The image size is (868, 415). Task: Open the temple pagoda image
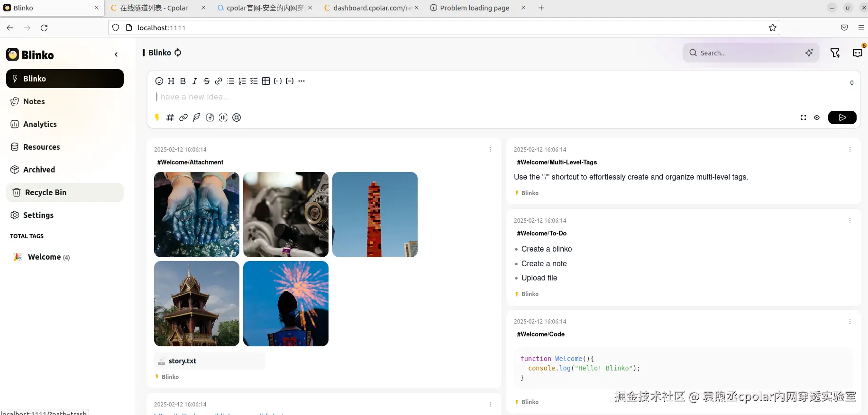[x=197, y=304]
